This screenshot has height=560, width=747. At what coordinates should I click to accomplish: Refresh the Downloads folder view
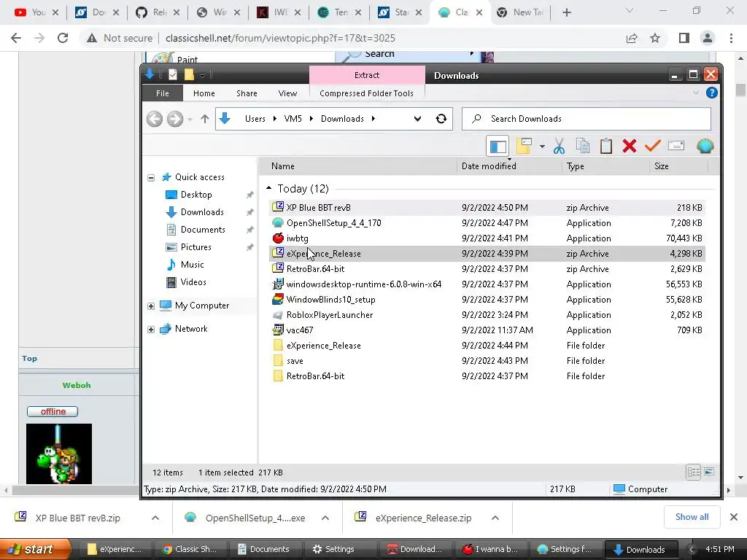pos(441,119)
